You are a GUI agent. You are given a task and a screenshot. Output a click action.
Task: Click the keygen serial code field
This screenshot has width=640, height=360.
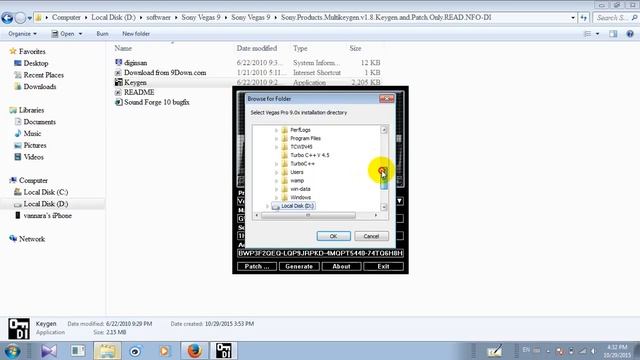(x=320, y=253)
